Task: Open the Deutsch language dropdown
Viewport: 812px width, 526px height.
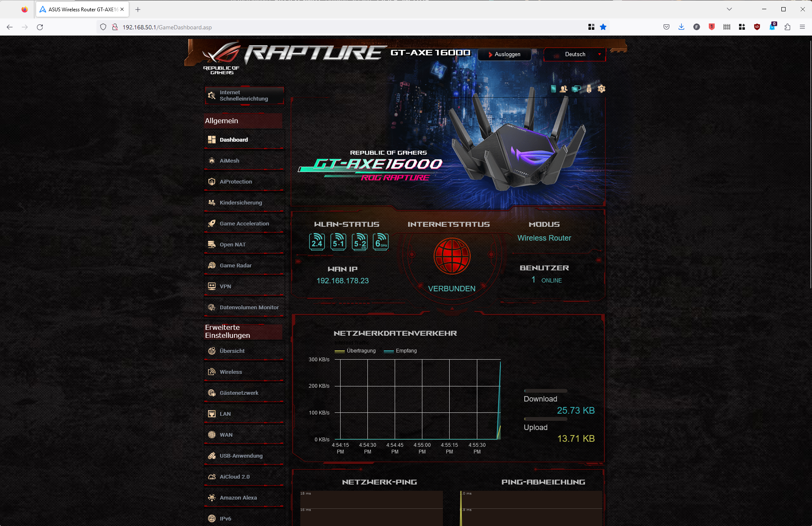Action: [575, 54]
